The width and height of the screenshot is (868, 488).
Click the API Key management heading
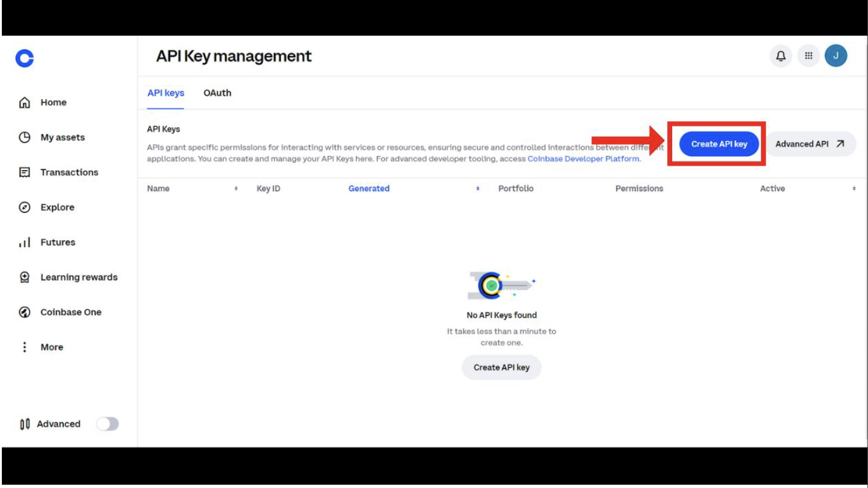(x=234, y=56)
